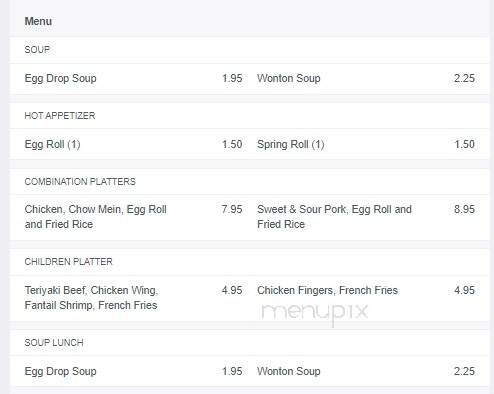Click Teriyaki Beef, Chicken Wing children platter
The height and width of the screenshot is (394, 494).
point(91,298)
